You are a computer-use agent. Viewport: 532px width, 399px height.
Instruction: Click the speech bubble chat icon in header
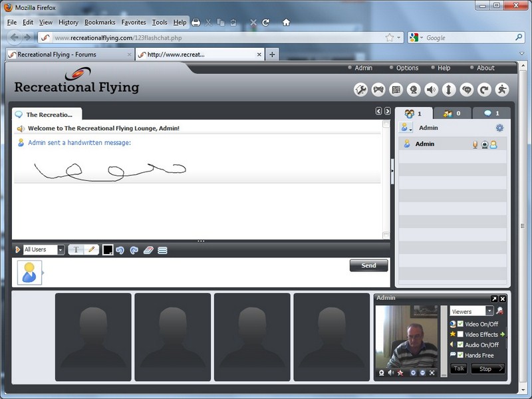point(467,90)
